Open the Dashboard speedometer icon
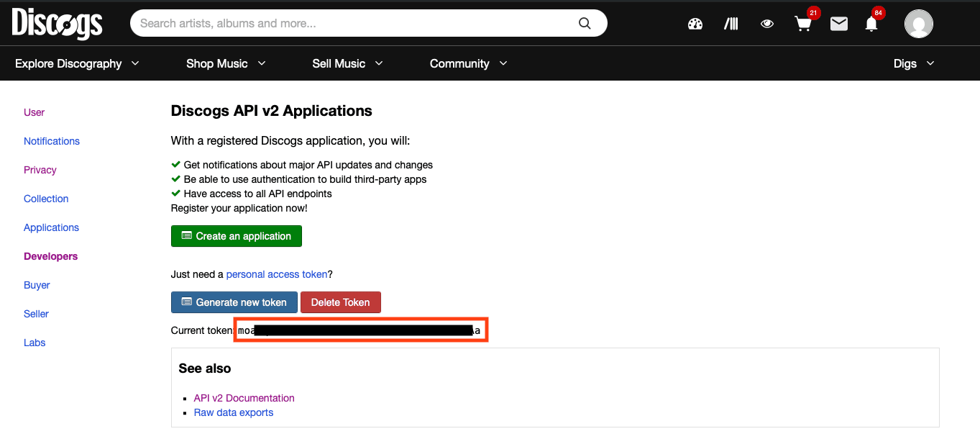980x439 pixels. click(695, 23)
